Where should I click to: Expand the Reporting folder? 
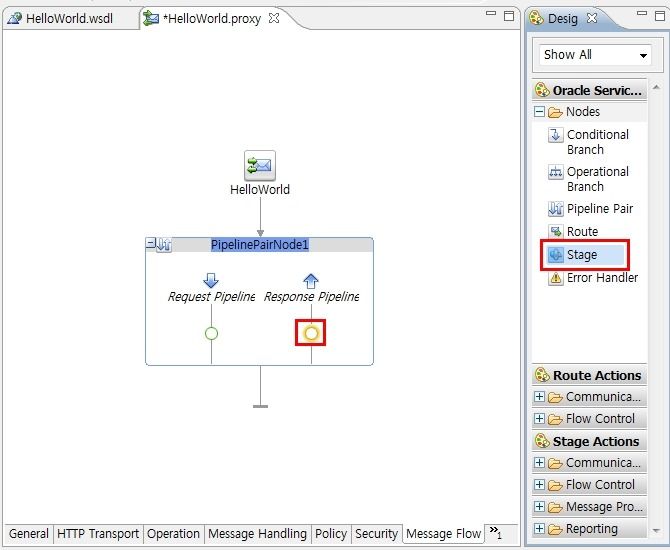(x=539, y=529)
